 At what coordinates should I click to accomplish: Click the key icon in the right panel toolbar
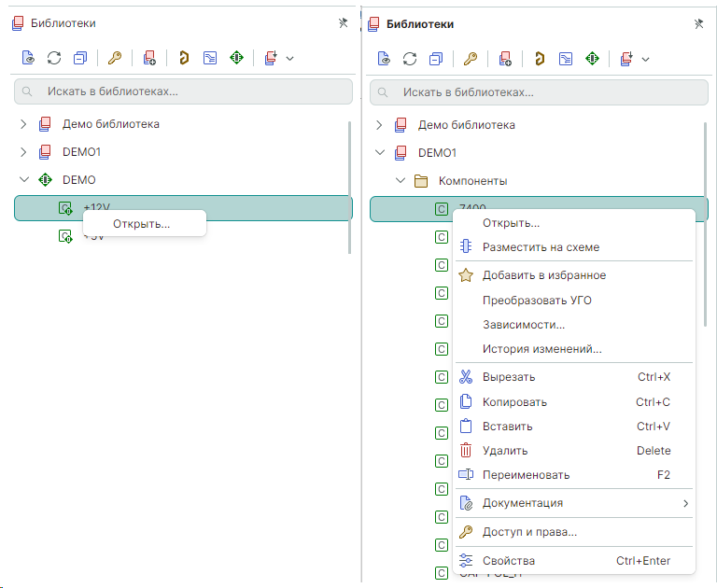point(470,59)
